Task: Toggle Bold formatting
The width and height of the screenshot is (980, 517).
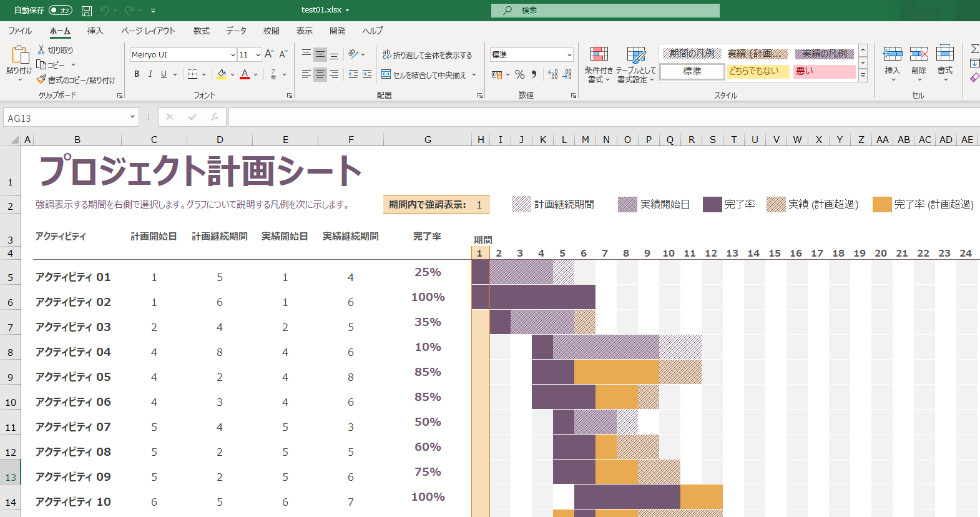Action: (137, 74)
